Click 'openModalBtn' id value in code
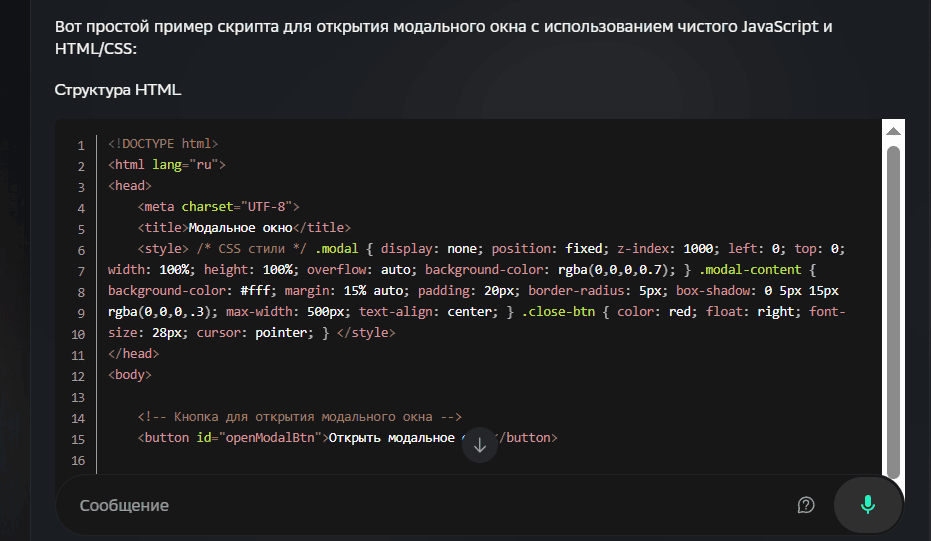Image resolution: width=931 pixels, height=541 pixels. click(270, 438)
